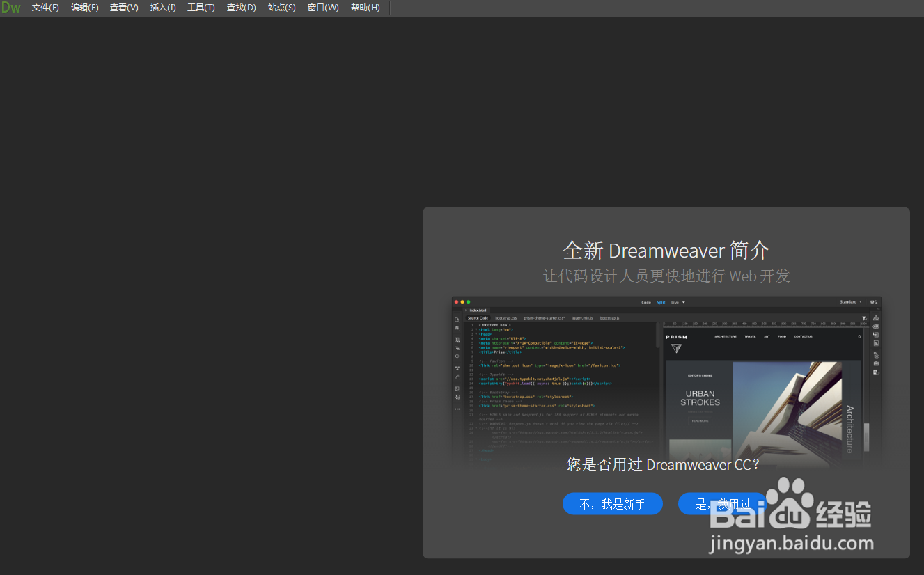Open the 编辑(E) menu

coord(84,8)
